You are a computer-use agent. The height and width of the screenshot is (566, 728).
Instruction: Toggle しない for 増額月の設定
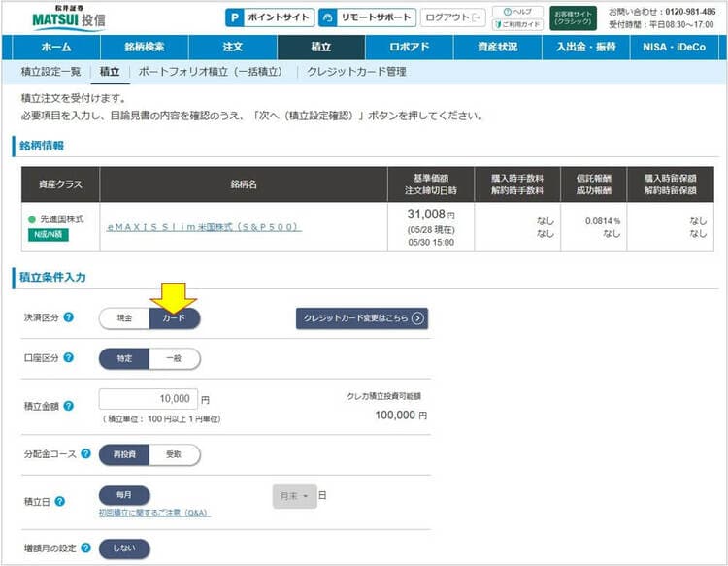coord(124,549)
